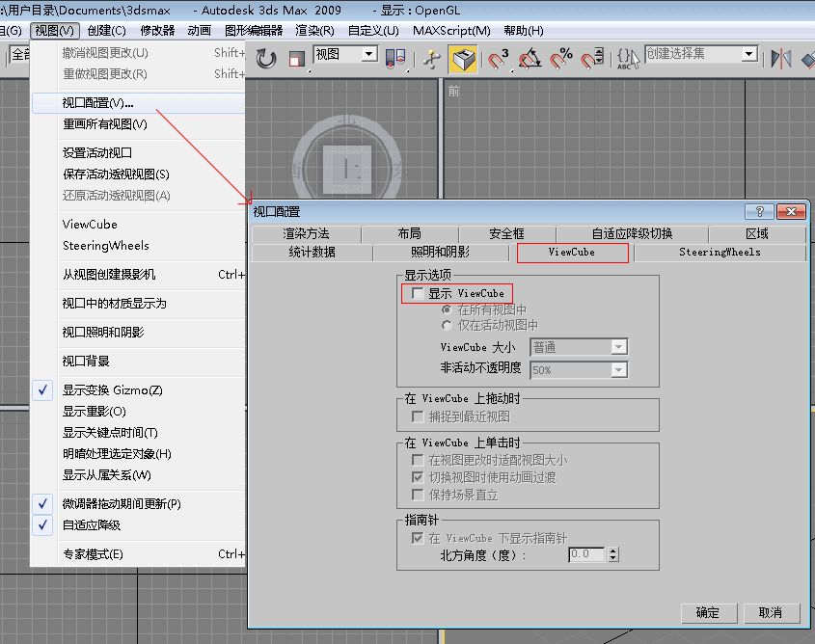This screenshot has height=644, width=815.
Task: Expand the ViewCube 大小 combo box
Action: click(579, 347)
